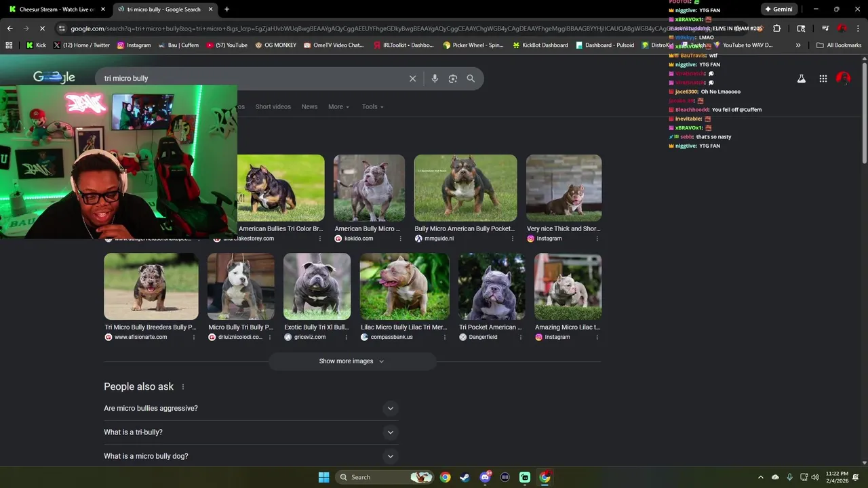Start voice search with the microphone icon
Screen dimensions: 868x488
coord(435,79)
